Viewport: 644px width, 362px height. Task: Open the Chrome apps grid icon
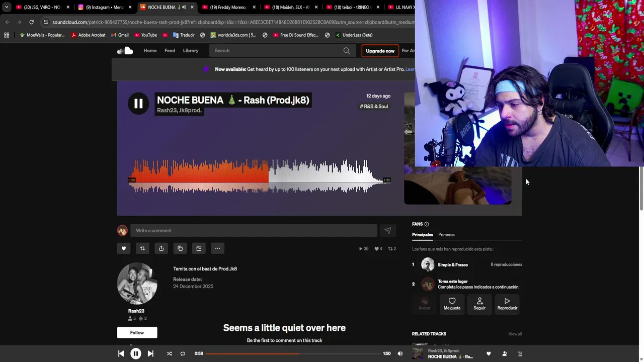click(7, 35)
